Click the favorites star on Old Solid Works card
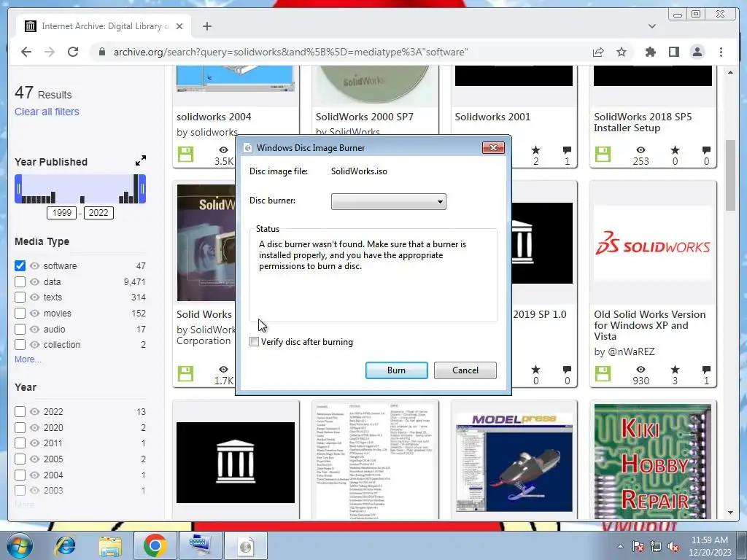The width and height of the screenshot is (747, 560). [x=675, y=370]
